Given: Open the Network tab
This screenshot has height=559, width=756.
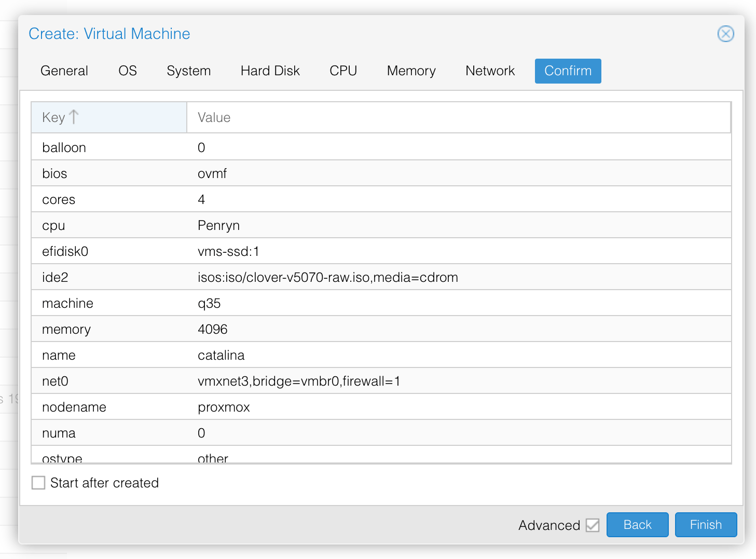Looking at the screenshot, I should tap(490, 71).
